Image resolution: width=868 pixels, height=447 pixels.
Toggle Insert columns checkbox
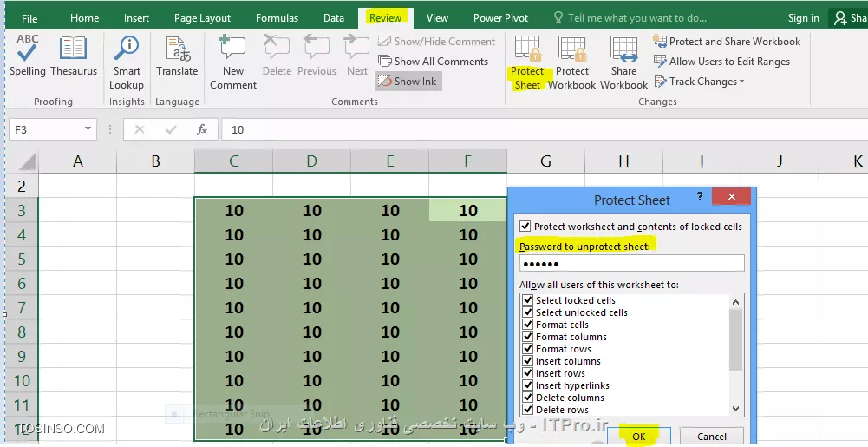click(527, 360)
